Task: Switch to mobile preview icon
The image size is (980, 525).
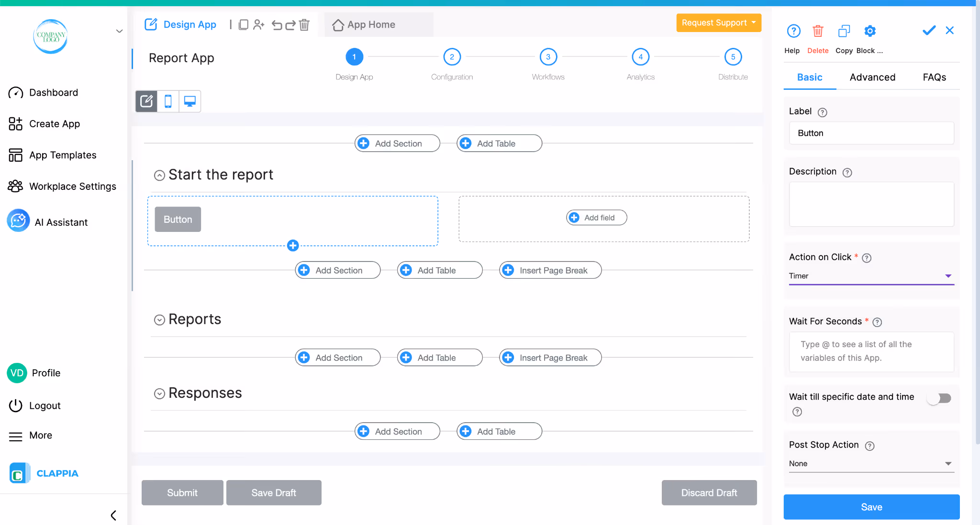Action: [168, 101]
